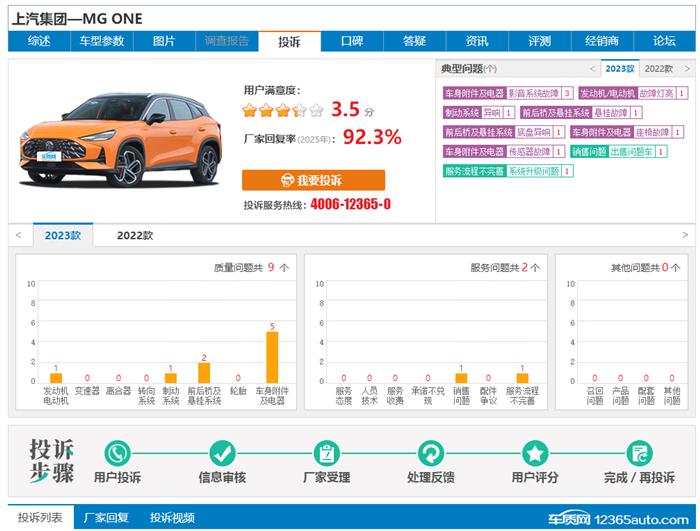Click the MG ONE car photo
The image size is (700, 531).
pos(121,140)
